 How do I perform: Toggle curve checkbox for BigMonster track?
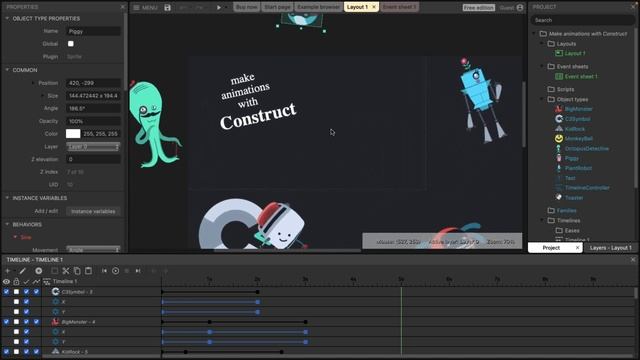point(36,322)
